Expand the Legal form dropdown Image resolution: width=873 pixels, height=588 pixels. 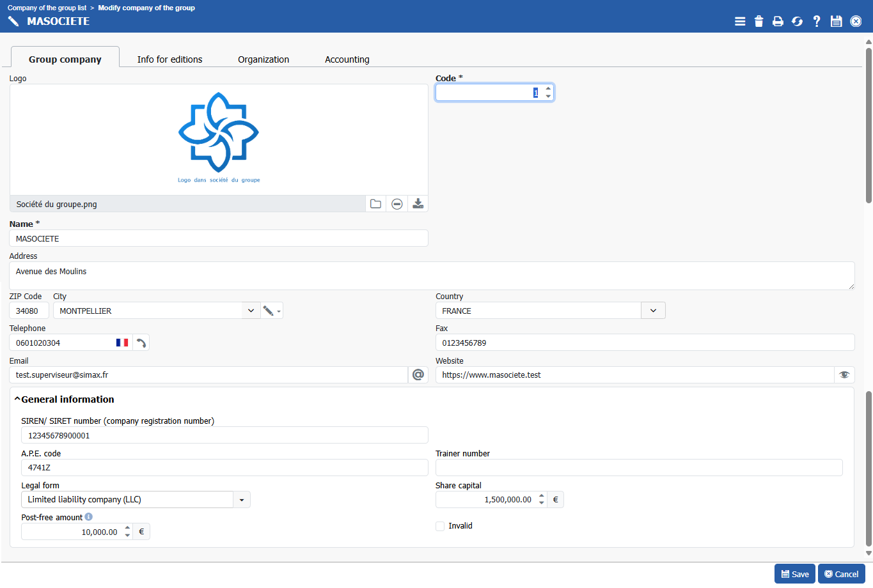coord(242,500)
